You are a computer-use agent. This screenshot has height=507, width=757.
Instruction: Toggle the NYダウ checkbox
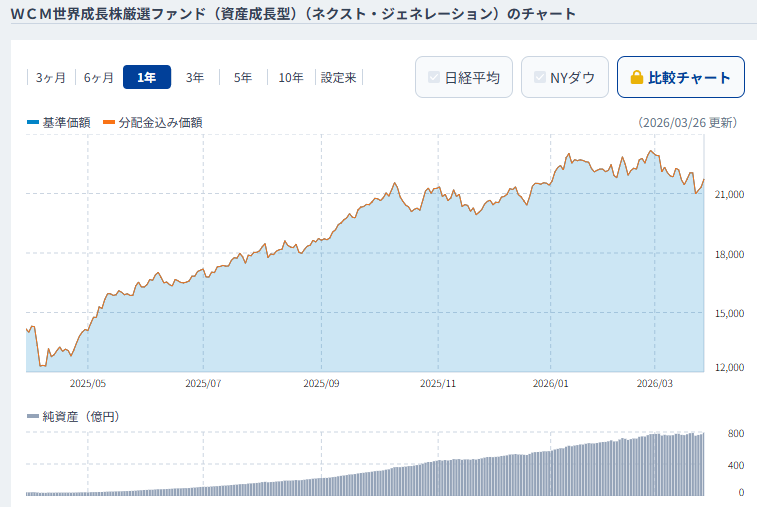(x=540, y=77)
